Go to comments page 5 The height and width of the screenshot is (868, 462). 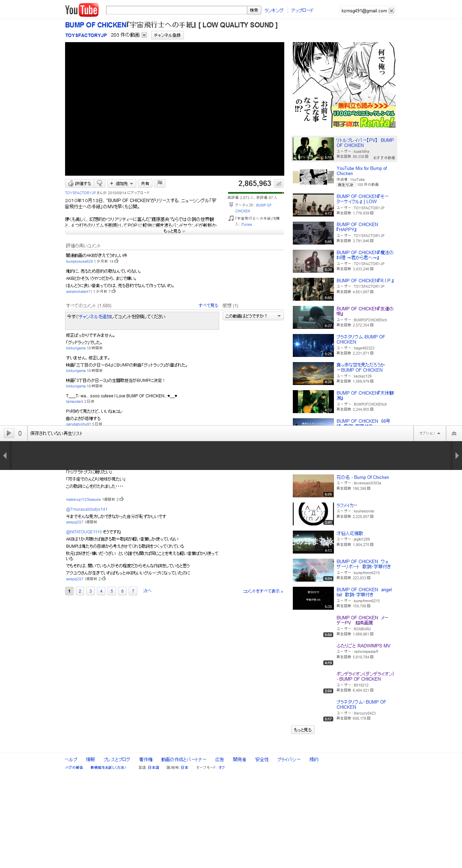click(x=112, y=591)
